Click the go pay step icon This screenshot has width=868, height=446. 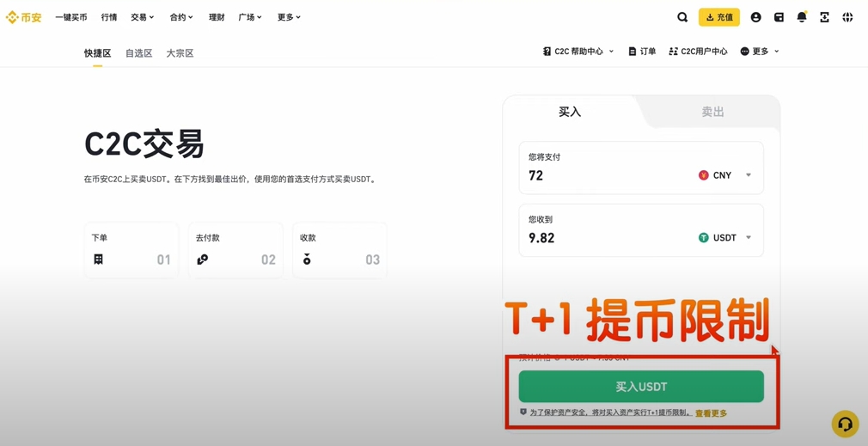coord(202,259)
